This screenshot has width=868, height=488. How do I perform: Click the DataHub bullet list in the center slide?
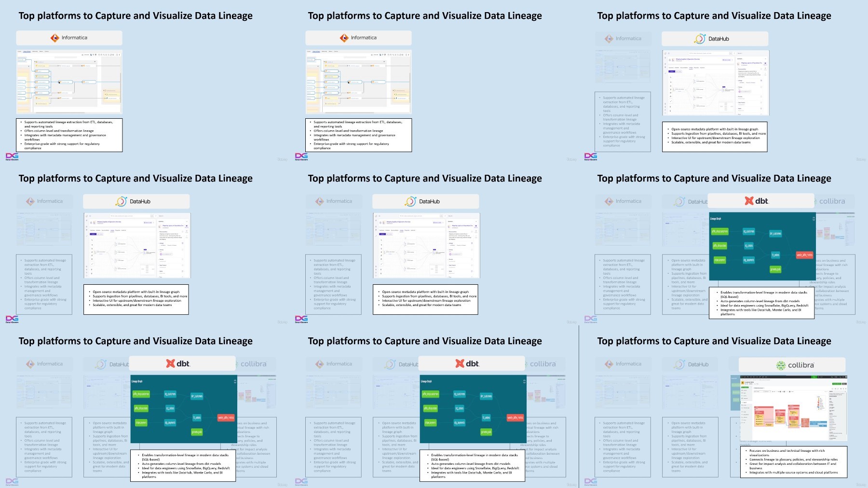(x=425, y=300)
